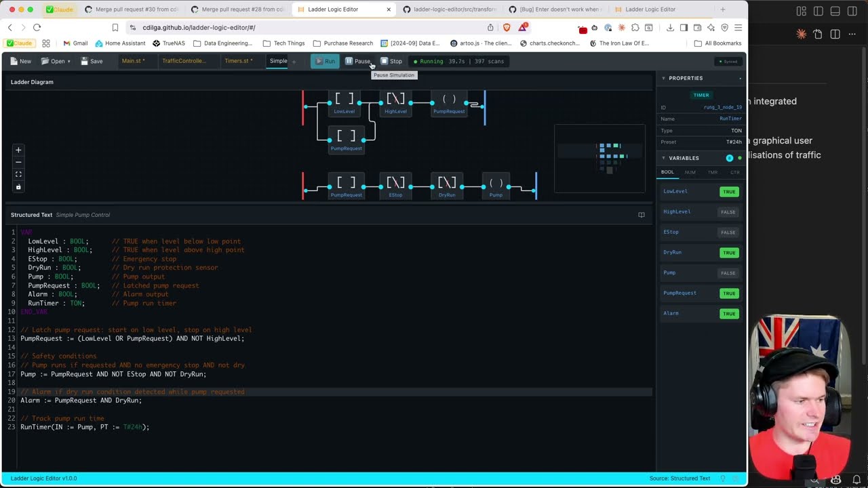The width and height of the screenshot is (868, 488).
Task: Open the Open file dropdown
Action: tap(57, 61)
